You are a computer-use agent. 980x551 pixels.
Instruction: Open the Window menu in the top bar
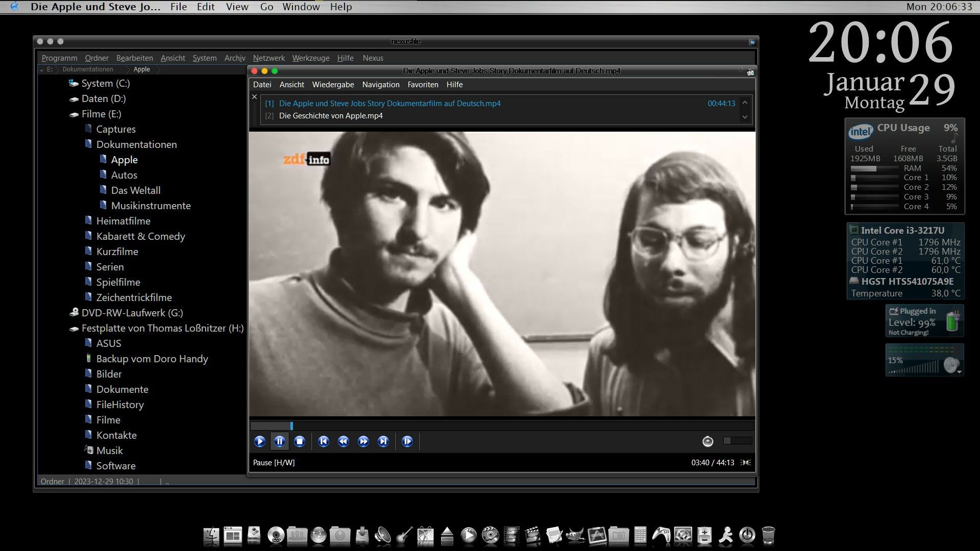coord(301,7)
